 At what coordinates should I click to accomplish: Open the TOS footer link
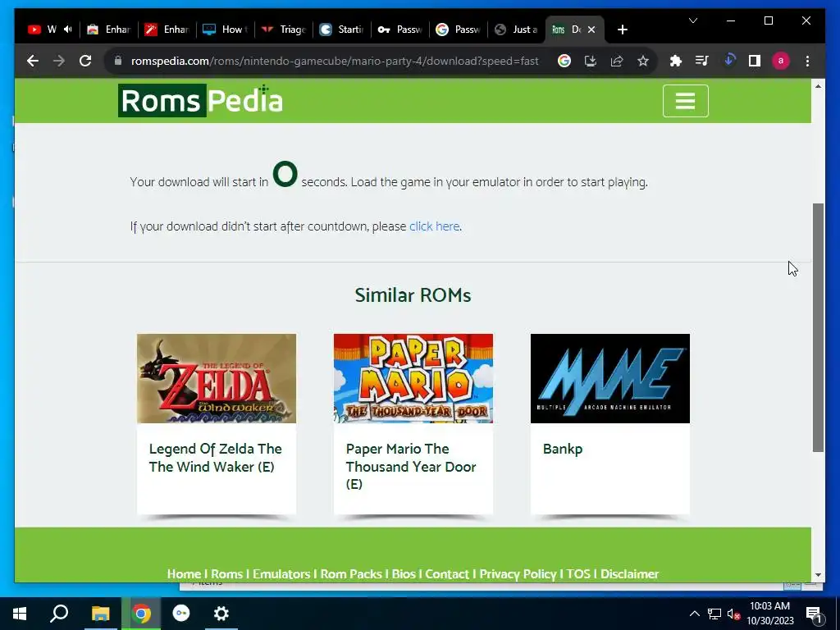coord(578,574)
